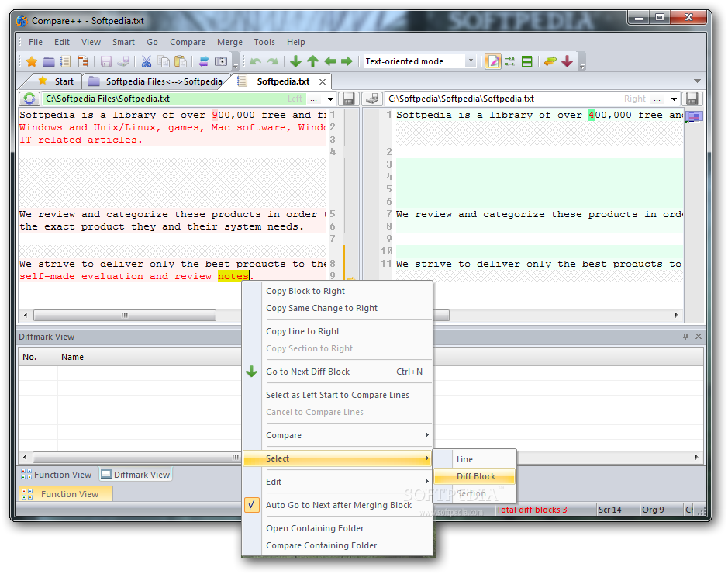Click the Diffmark View bottom tab
This screenshot has height=574, width=728.
click(136, 475)
